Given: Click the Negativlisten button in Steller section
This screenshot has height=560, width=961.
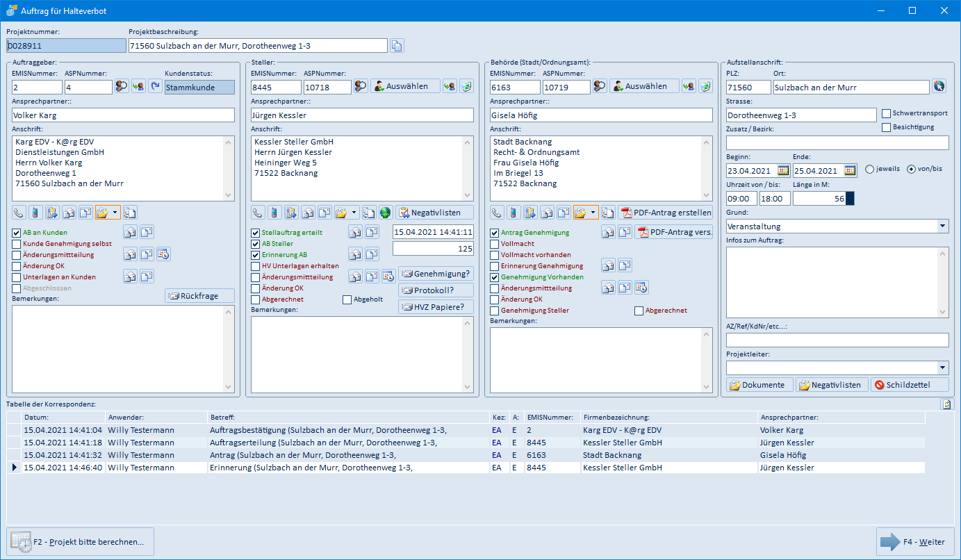Looking at the screenshot, I should (434, 213).
